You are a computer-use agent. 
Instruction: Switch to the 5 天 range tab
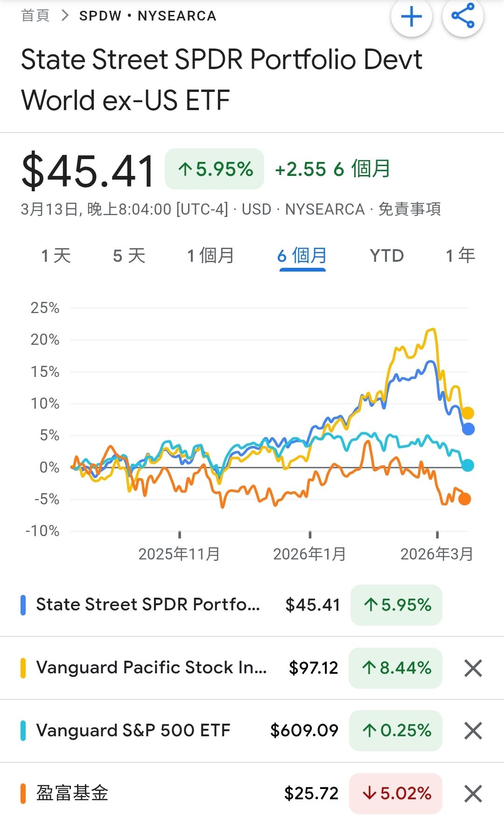click(x=129, y=256)
